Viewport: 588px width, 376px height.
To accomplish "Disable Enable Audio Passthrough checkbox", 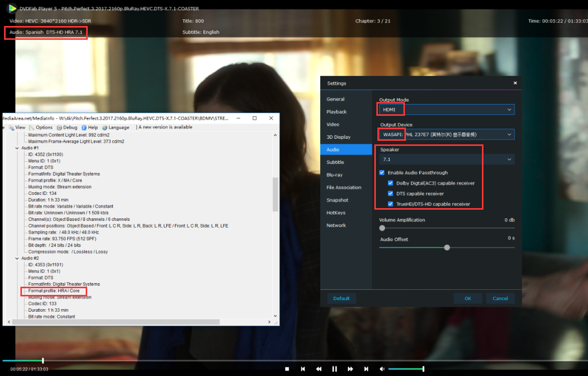I will (x=382, y=172).
